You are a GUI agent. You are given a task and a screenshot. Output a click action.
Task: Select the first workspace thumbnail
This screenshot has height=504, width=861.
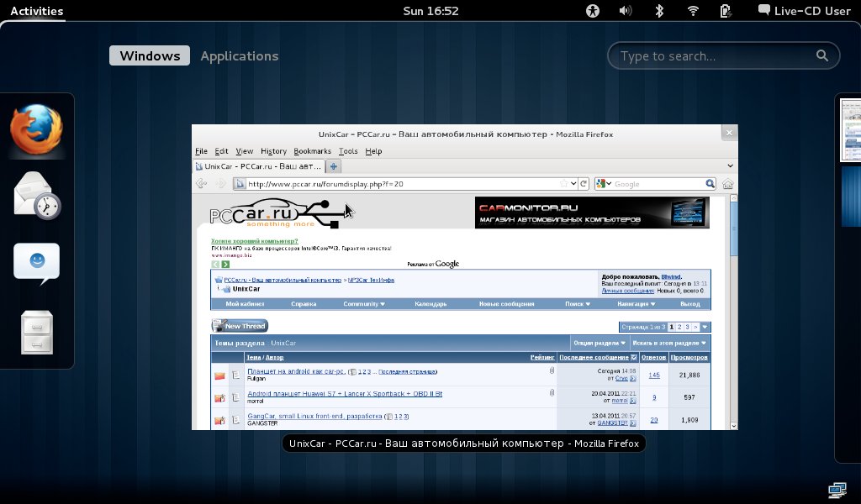click(851, 130)
